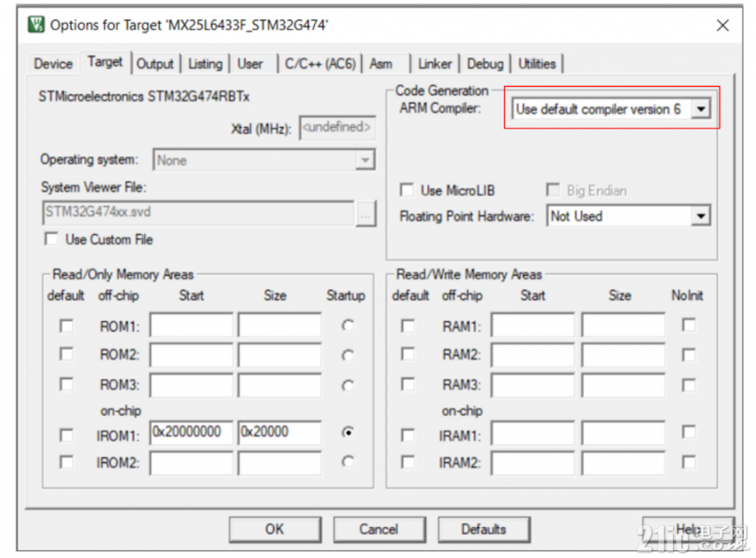Click the IRAM1 Start address field

coord(533,432)
